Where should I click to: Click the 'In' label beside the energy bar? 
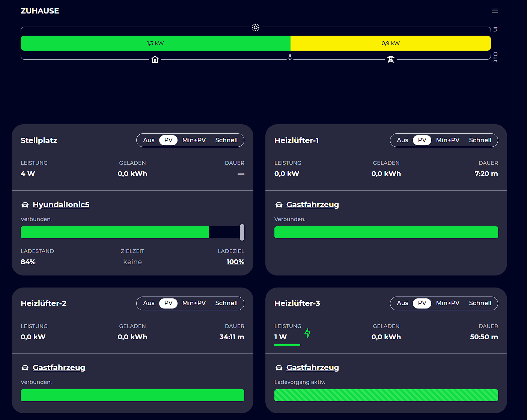point(495,29)
